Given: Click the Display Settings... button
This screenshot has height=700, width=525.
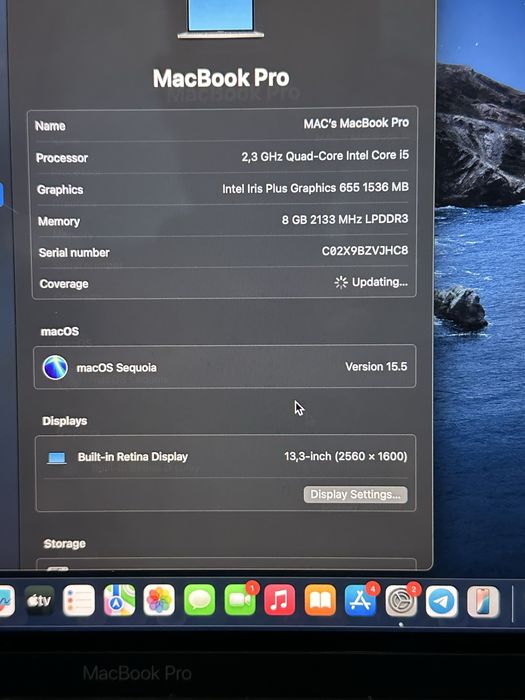Looking at the screenshot, I should 355,495.
